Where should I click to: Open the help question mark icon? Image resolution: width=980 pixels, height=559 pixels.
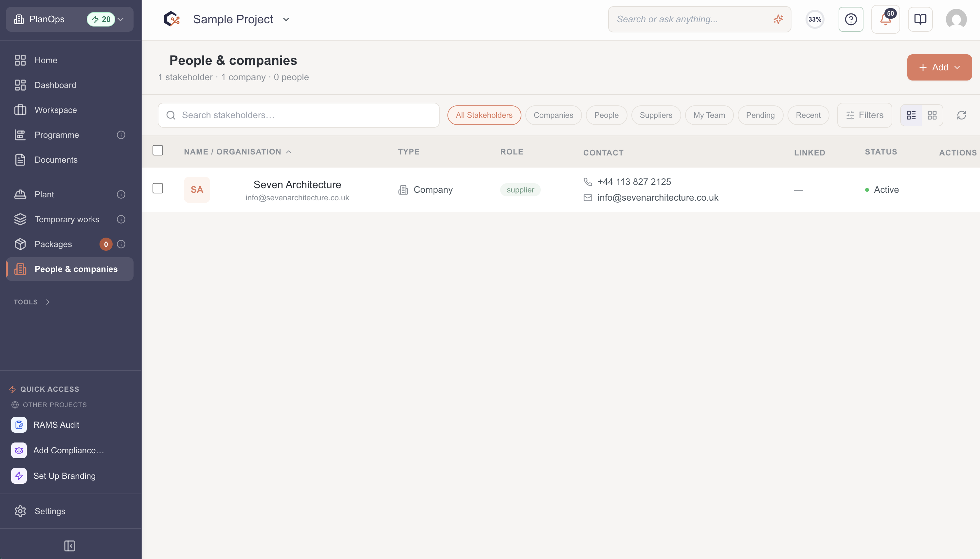pos(851,19)
